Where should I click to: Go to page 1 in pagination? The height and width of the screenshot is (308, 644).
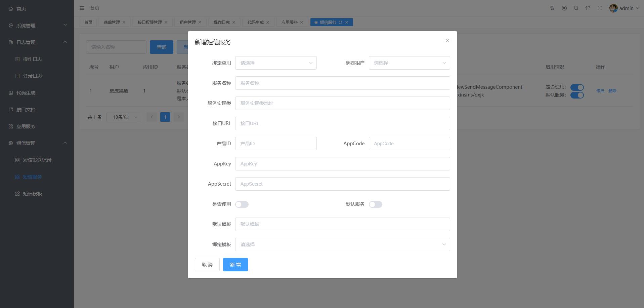point(165,117)
